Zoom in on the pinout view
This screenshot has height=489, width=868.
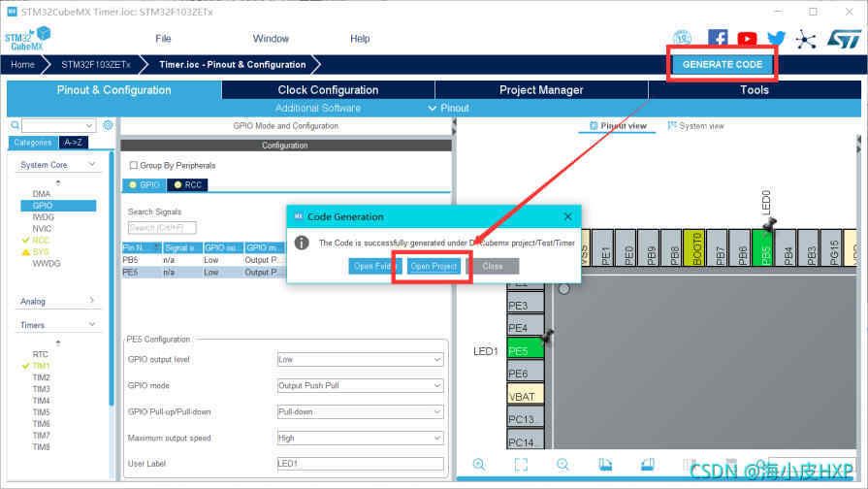(x=479, y=464)
